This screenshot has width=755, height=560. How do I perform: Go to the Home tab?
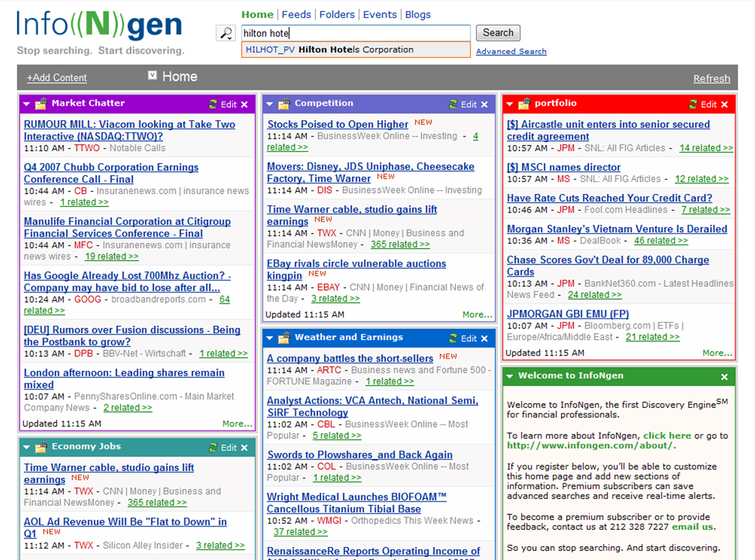pos(257,15)
